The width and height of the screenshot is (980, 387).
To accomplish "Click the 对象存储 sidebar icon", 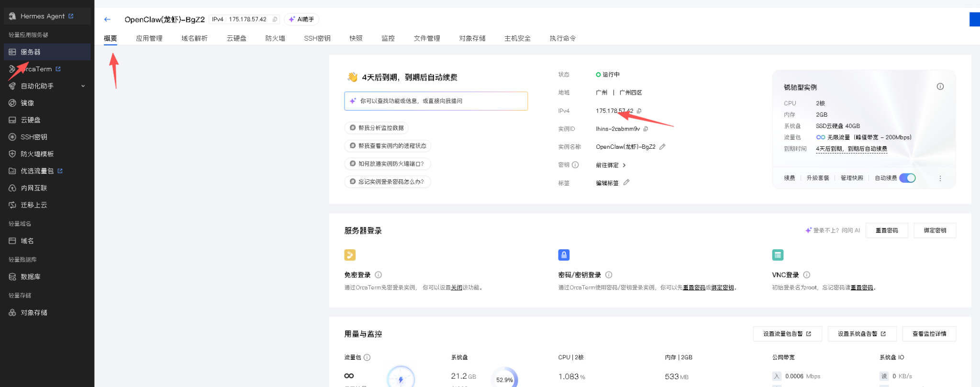I will [x=12, y=313].
